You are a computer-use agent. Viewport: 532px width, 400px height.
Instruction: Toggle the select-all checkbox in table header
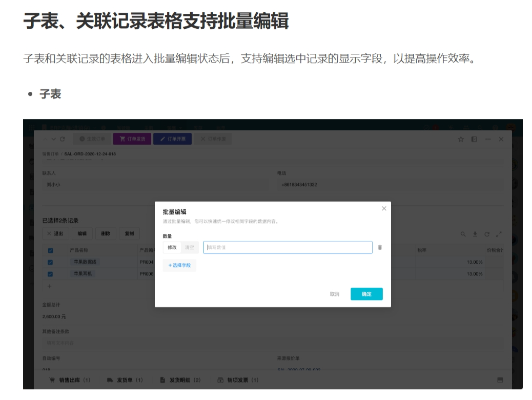(x=50, y=251)
